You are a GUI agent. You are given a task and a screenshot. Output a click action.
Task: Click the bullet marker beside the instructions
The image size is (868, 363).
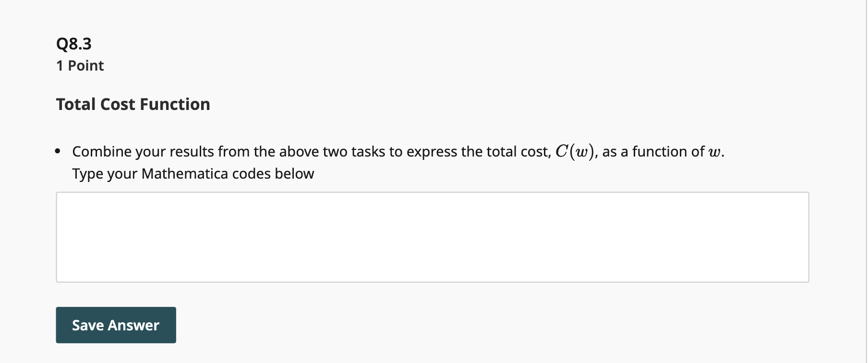click(x=58, y=151)
